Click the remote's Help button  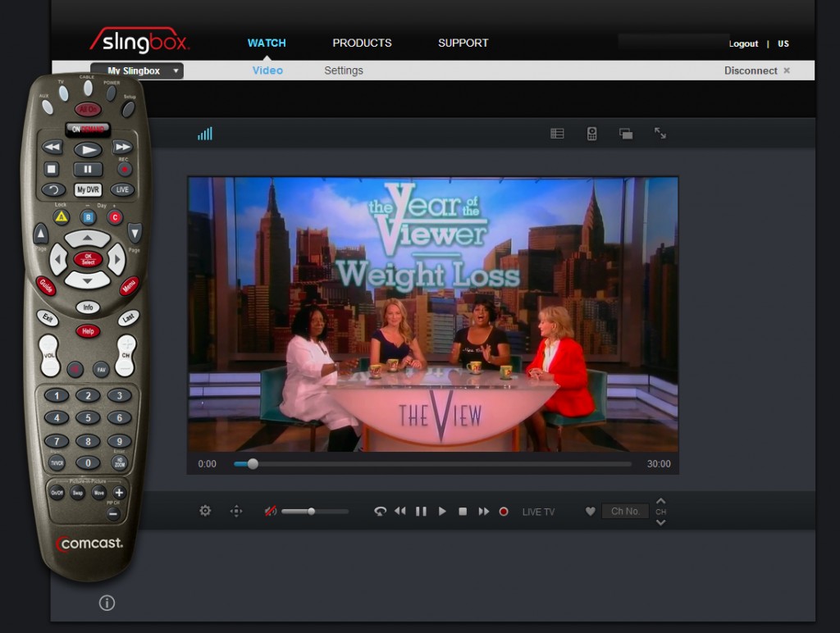coord(88,331)
